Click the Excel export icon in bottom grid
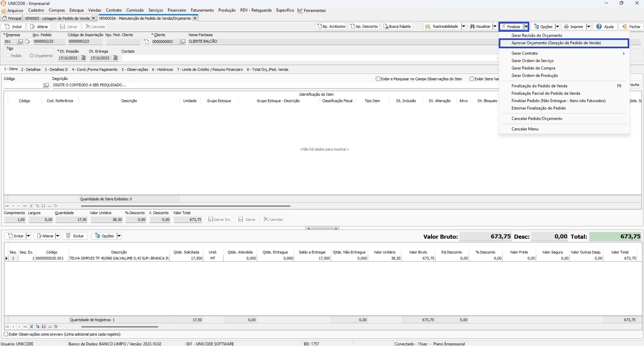This screenshot has height=346, width=644. (31, 327)
